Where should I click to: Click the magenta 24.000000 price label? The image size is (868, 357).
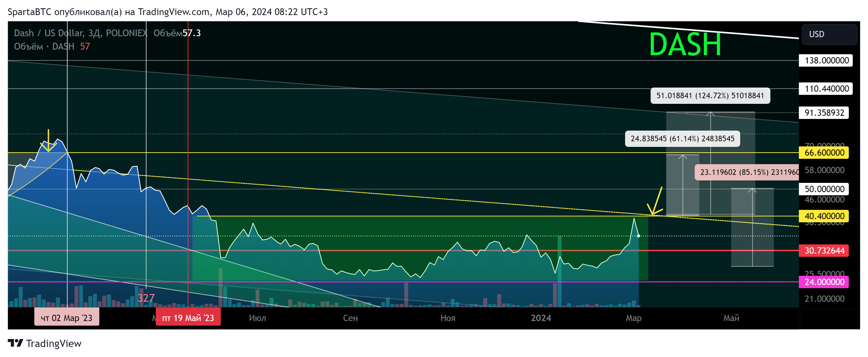[x=824, y=282]
